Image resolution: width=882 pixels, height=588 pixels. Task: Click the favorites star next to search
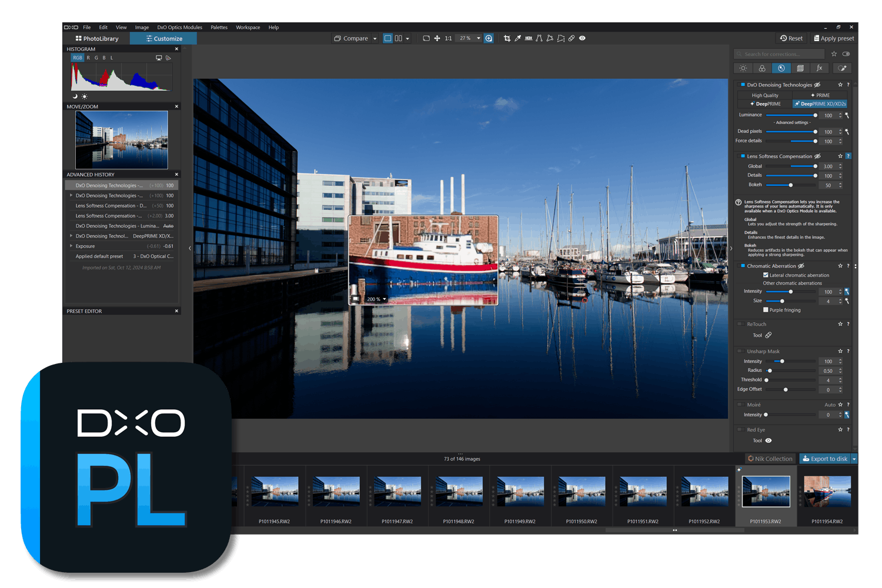pyautogui.click(x=834, y=54)
